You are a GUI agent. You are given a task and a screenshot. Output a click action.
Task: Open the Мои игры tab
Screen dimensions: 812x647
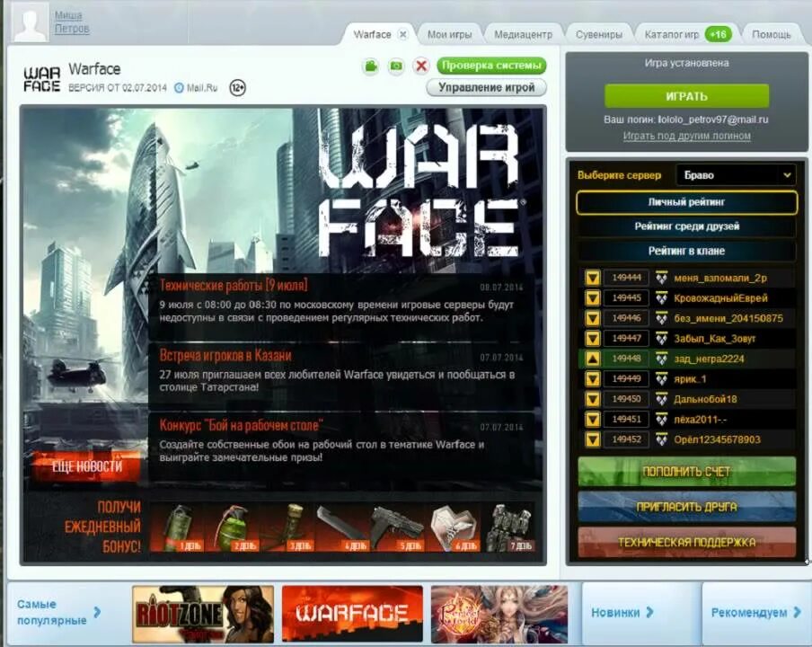click(x=449, y=35)
